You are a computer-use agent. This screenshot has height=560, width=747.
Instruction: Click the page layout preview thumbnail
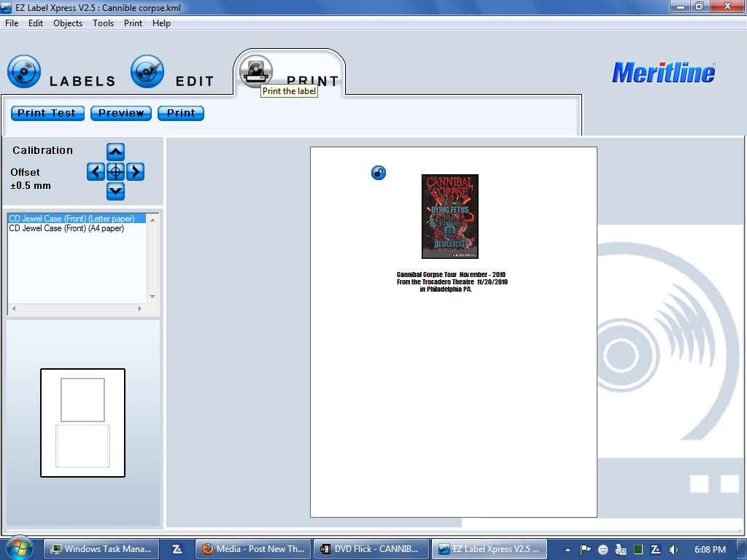(83, 423)
